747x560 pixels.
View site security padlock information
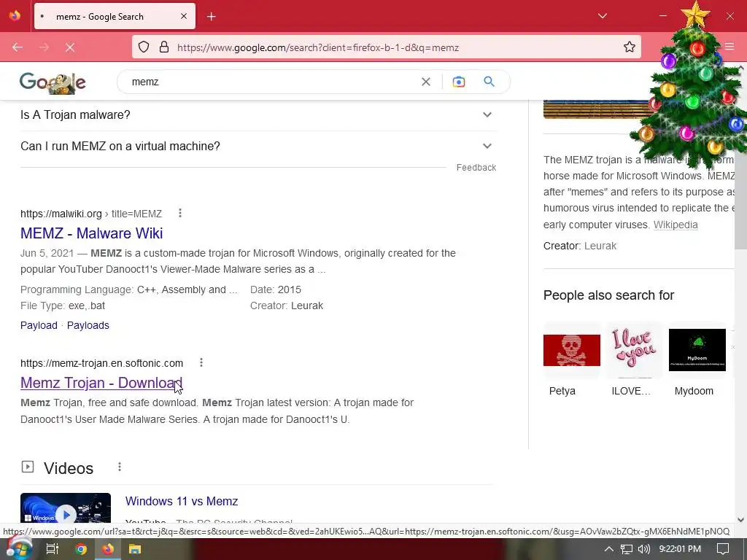164,47
